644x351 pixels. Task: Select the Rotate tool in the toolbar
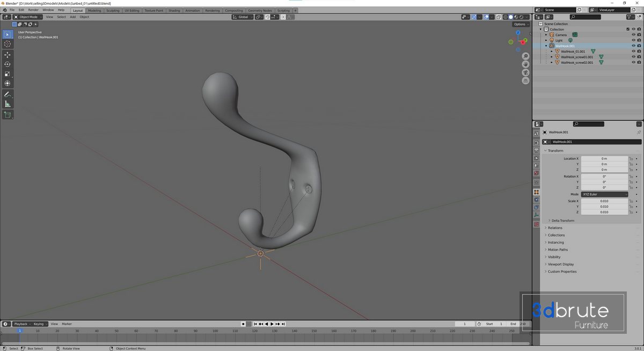8,64
